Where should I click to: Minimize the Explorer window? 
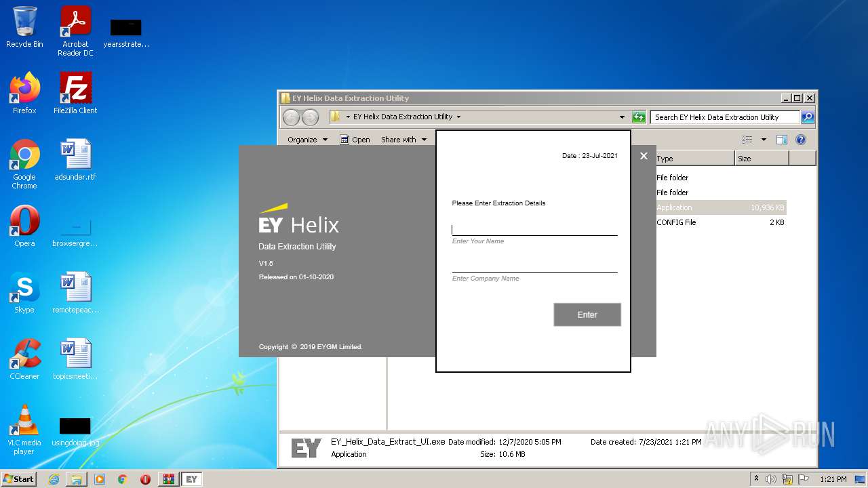[785, 98]
